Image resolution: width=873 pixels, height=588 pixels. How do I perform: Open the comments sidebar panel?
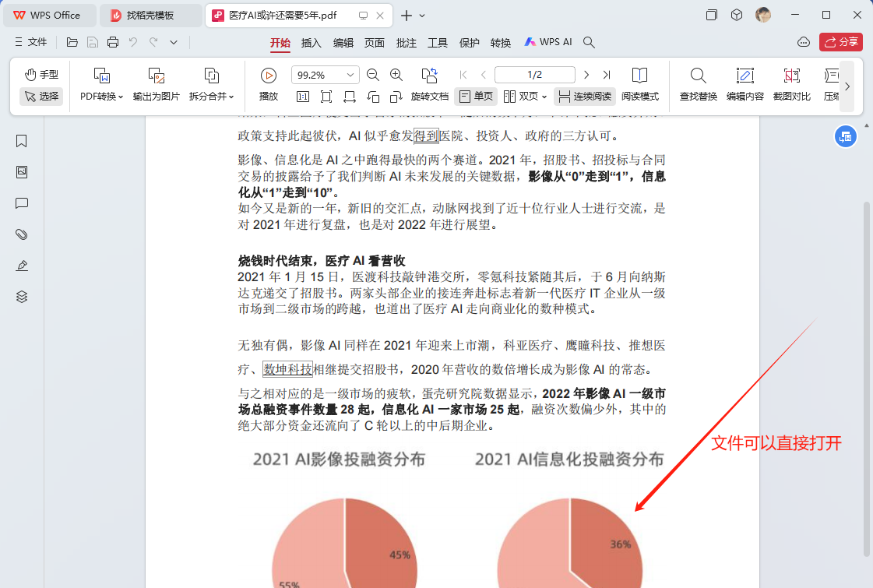pos(22,203)
